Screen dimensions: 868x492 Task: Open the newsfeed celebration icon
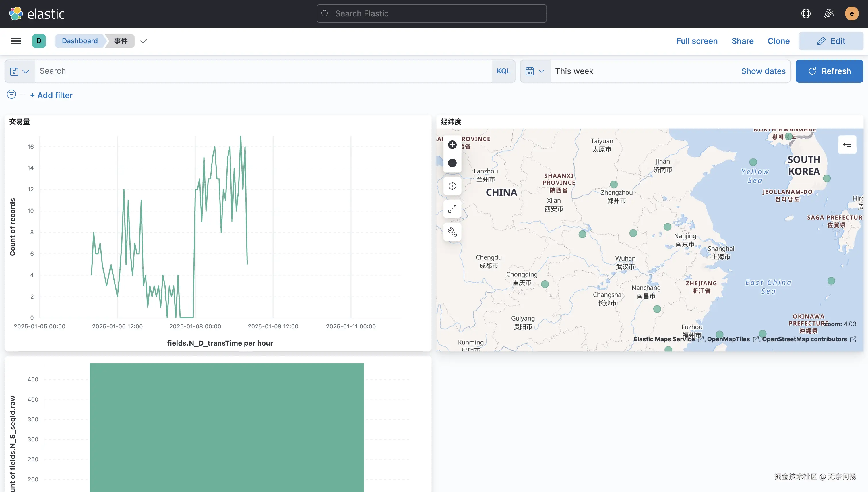coord(829,13)
